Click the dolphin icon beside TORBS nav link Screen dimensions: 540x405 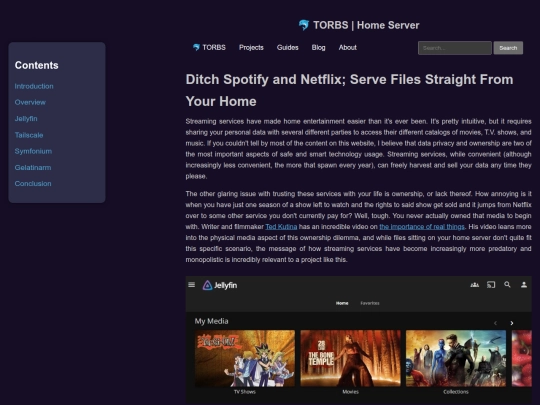(196, 48)
